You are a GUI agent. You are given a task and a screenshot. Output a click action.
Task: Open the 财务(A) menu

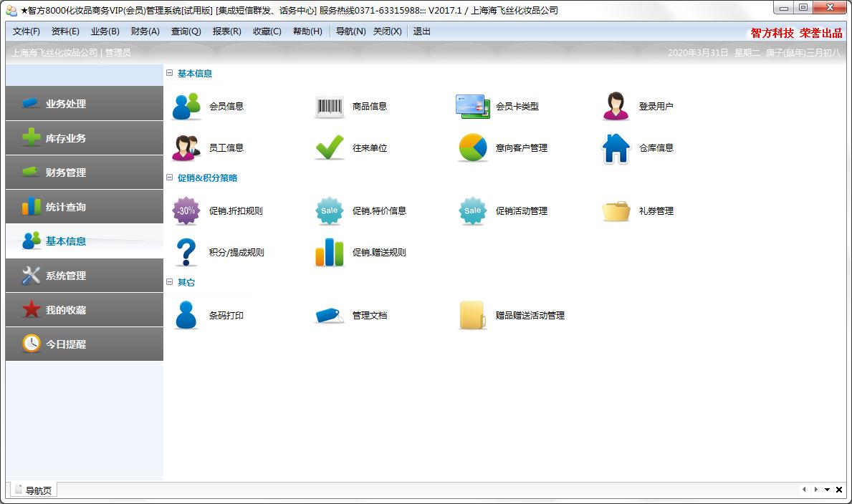[145, 31]
